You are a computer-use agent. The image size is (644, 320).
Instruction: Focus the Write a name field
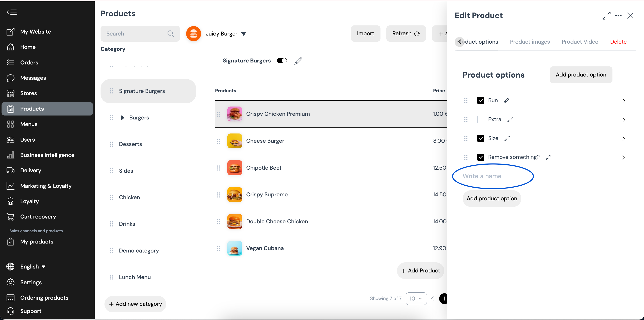pos(492,176)
